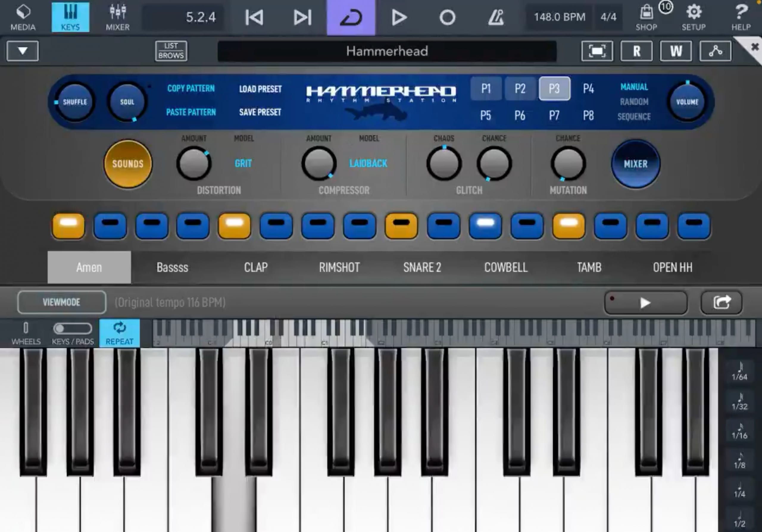Toggle the metronome icon
The width and height of the screenshot is (762, 532).
(x=496, y=17)
